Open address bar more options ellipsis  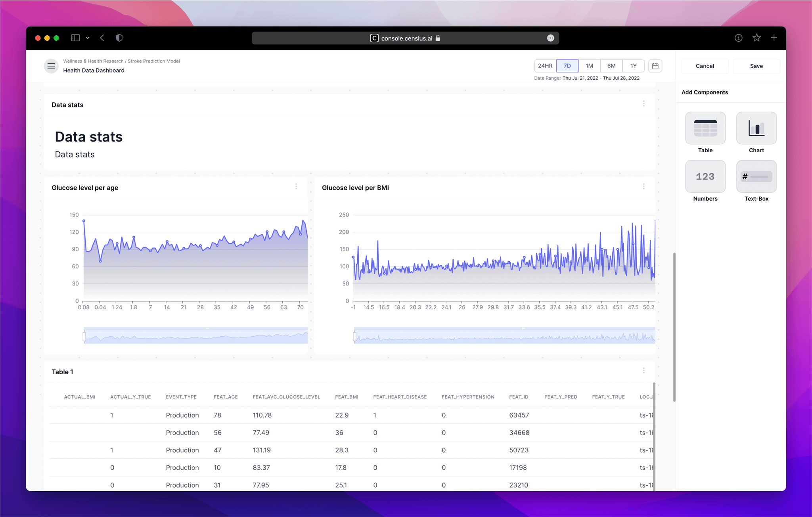tap(550, 38)
